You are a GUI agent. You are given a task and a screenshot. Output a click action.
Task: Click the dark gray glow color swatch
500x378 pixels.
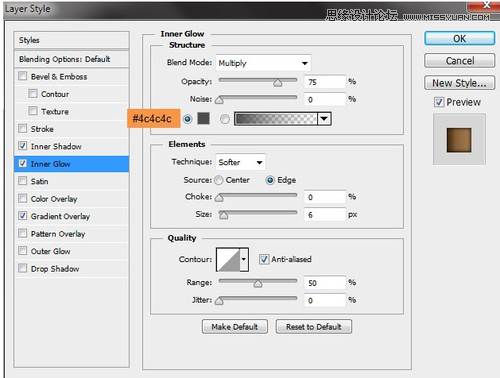(203, 118)
